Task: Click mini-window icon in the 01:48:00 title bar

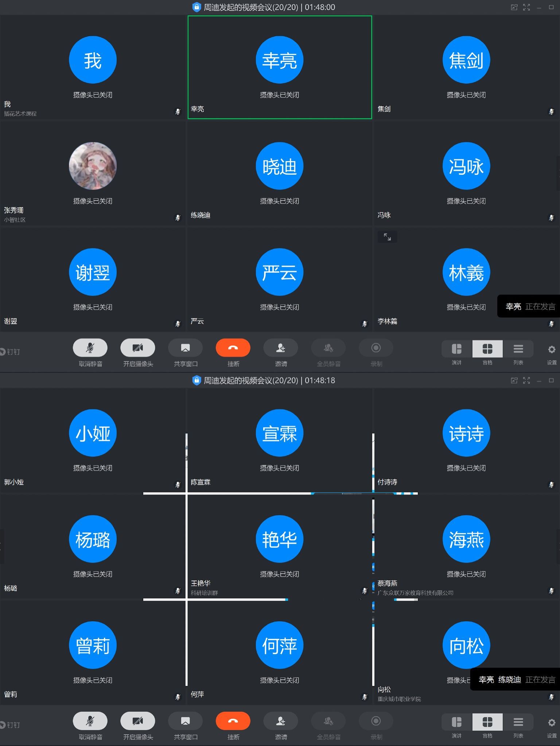Action: 514,7
